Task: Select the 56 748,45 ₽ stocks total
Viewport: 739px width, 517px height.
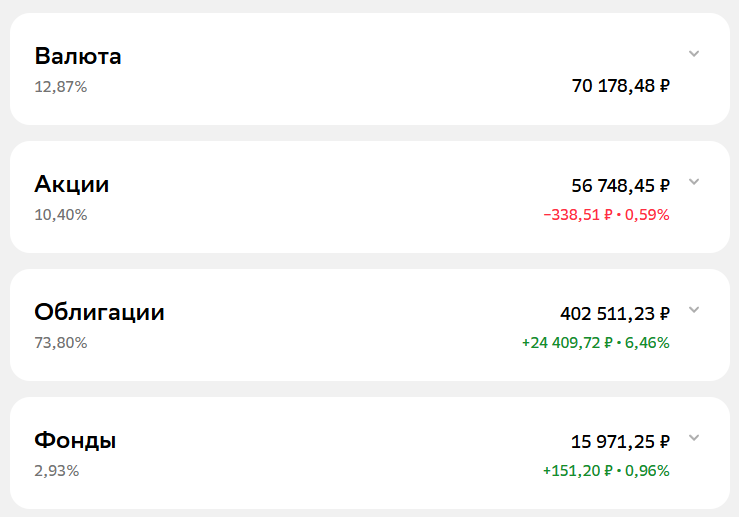Action: [621, 186]
